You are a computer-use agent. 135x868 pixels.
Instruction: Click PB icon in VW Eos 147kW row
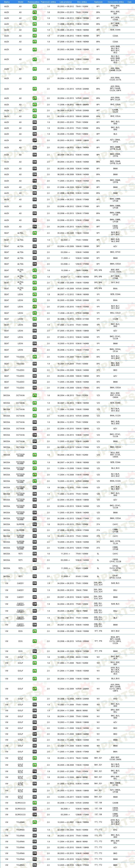point(34,641)
